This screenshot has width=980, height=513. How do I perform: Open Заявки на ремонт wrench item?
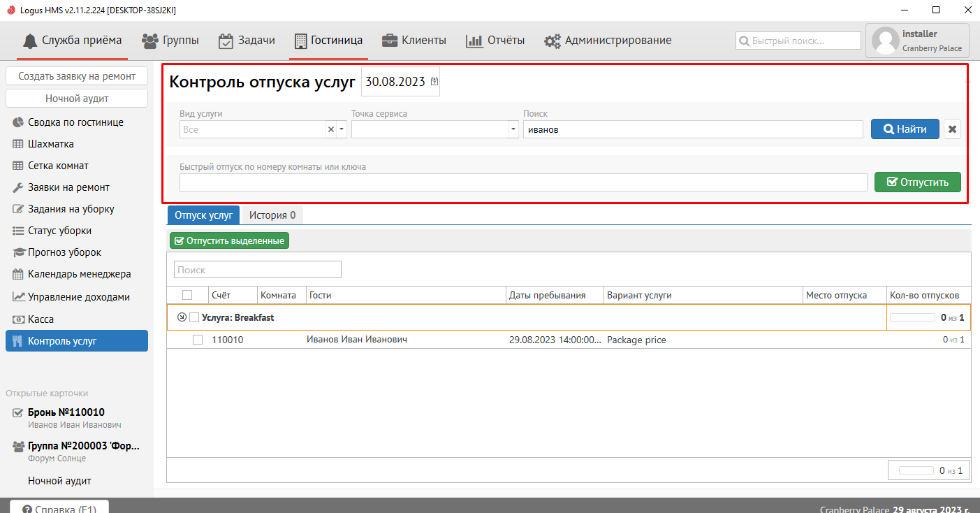(68, 187)
